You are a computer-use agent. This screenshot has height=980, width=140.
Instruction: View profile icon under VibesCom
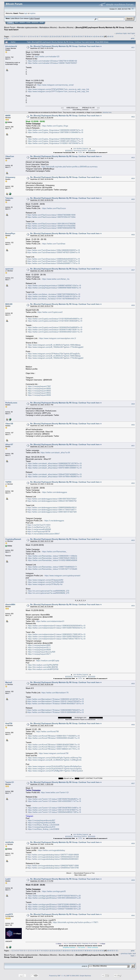7,173
